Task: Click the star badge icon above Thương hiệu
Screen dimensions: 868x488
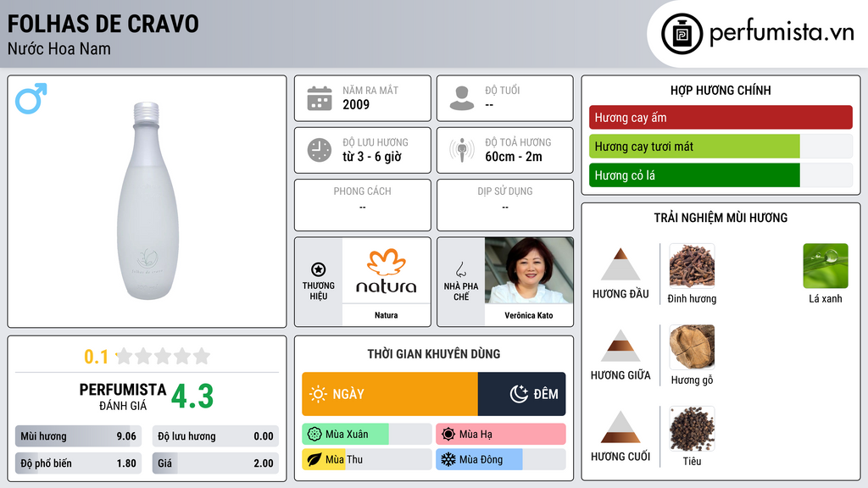Action: pos(319,269)
